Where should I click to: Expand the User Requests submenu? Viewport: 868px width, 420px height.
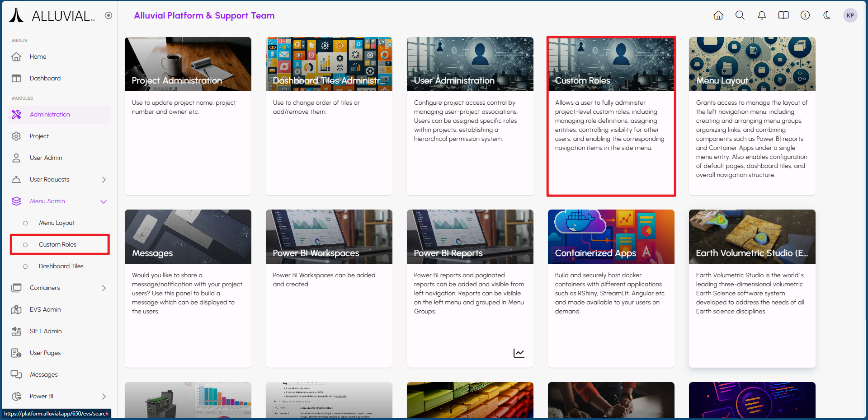(x=104, y=180)
